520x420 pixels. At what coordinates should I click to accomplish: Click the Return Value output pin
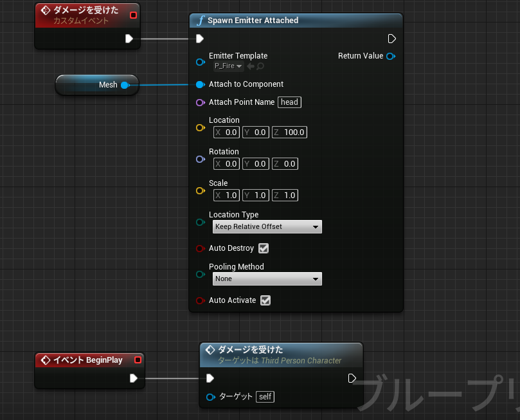[x=391, y=56]
